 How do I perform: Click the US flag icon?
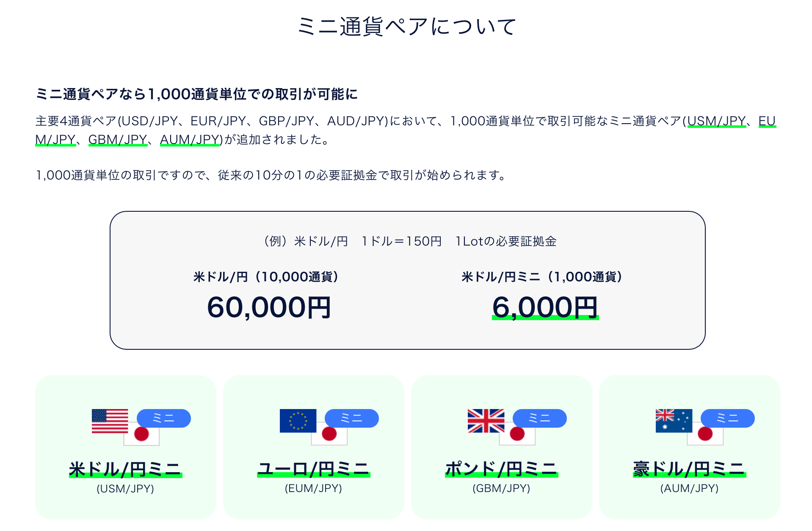click(x=109, y=420)
